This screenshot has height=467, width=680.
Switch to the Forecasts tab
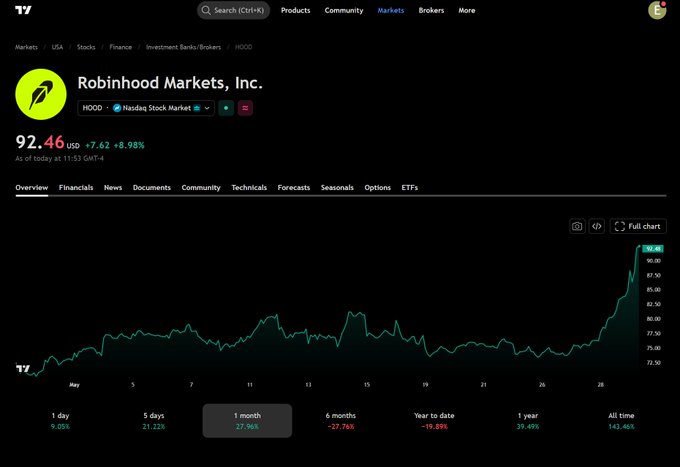coord(294,187)
